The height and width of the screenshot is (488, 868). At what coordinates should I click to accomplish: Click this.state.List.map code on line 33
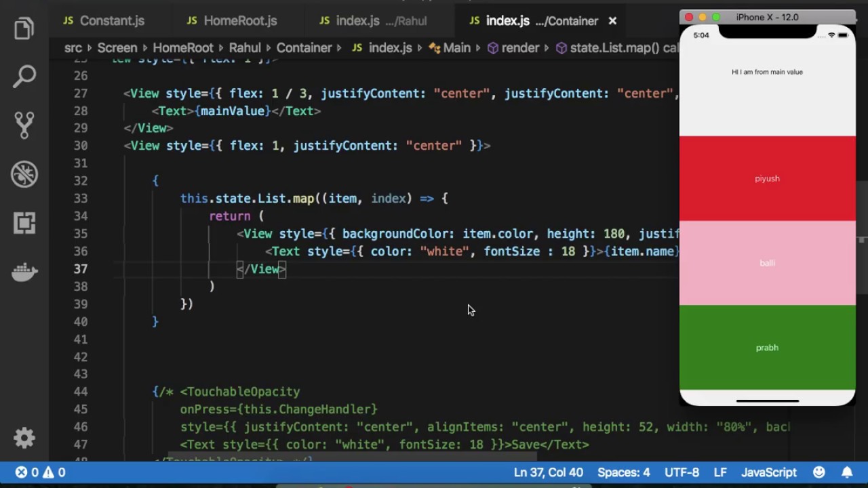pyautogui.click(x=247, y=199)
